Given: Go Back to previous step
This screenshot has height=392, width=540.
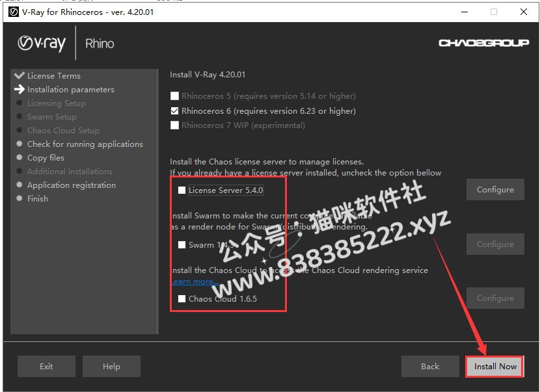Looking at the screenshot, I should tap(430, 366).
